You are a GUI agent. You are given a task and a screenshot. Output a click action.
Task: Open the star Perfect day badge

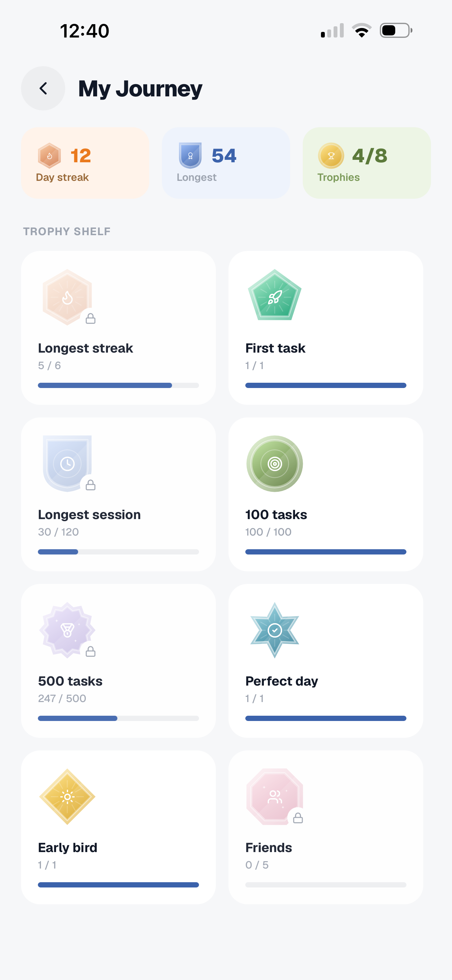coord(275,630)
